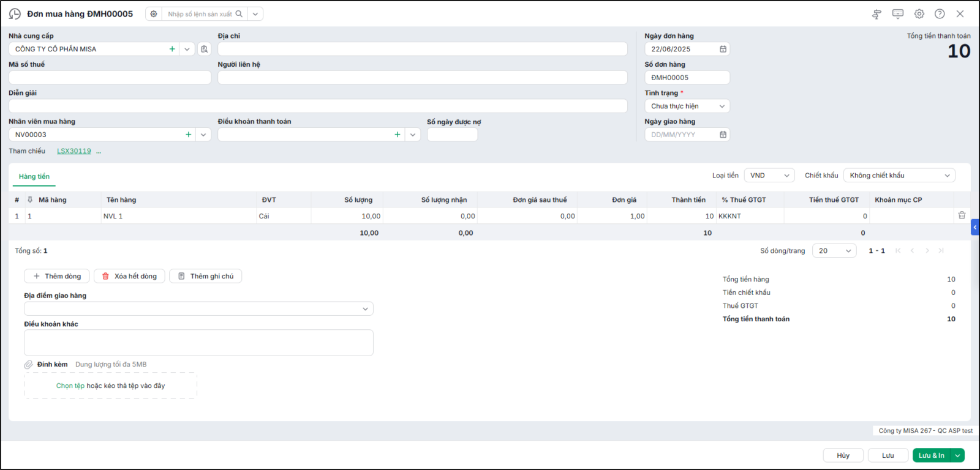The width and height of the screenshot is (980, 470).
Task: Open the Số dòng/trang rows-per-page dropdown
Action: coord(834,251)
